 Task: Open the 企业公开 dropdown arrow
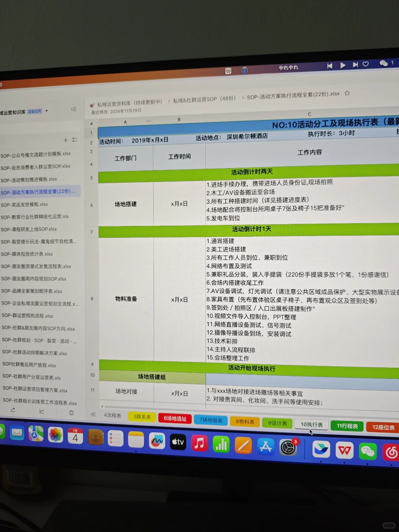coord(47,111)
